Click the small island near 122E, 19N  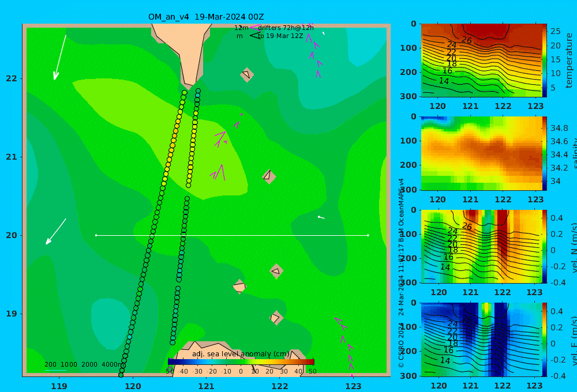[276, 318]
